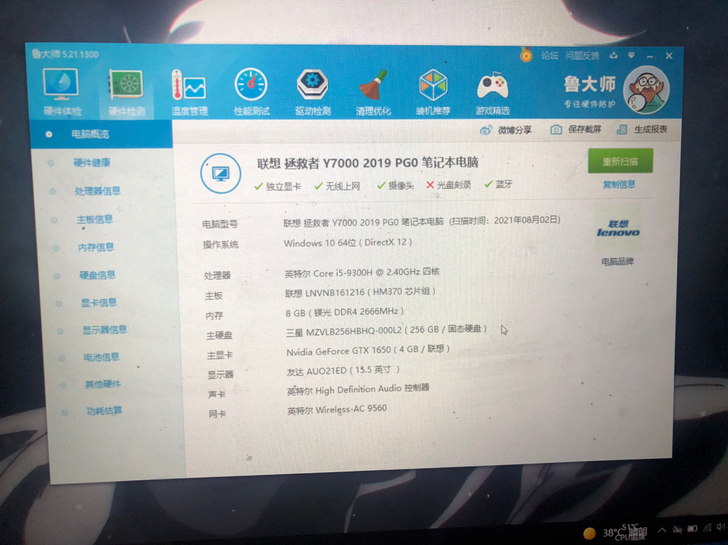The width and height of the screenshot is (728, 545).
Task: Click 保存截屏 save screenshot
Action: (x=576, y=130)
